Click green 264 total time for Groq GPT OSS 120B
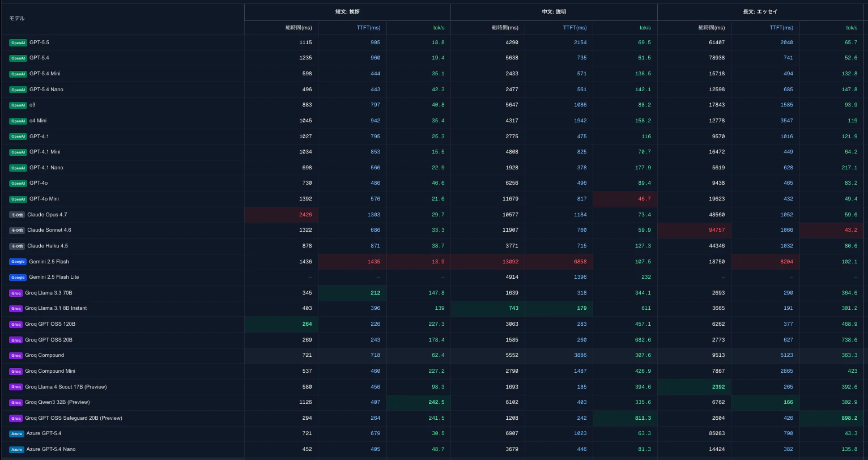Viewport: 868px width, 460px height. point(307,324)
